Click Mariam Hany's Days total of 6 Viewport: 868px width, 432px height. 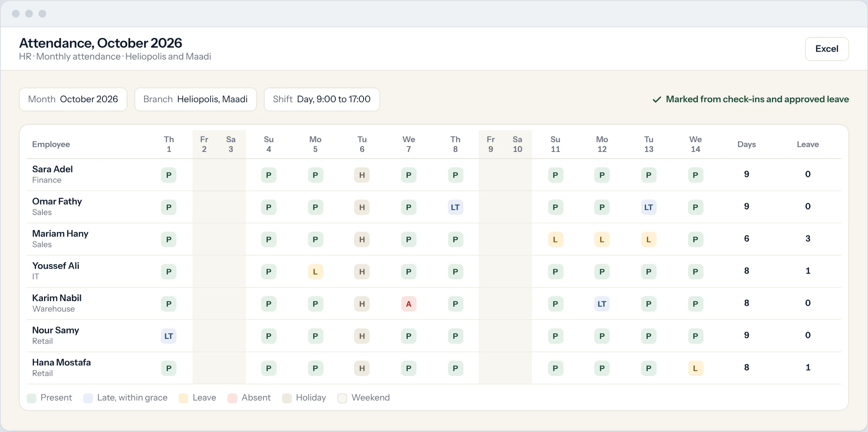746,239
